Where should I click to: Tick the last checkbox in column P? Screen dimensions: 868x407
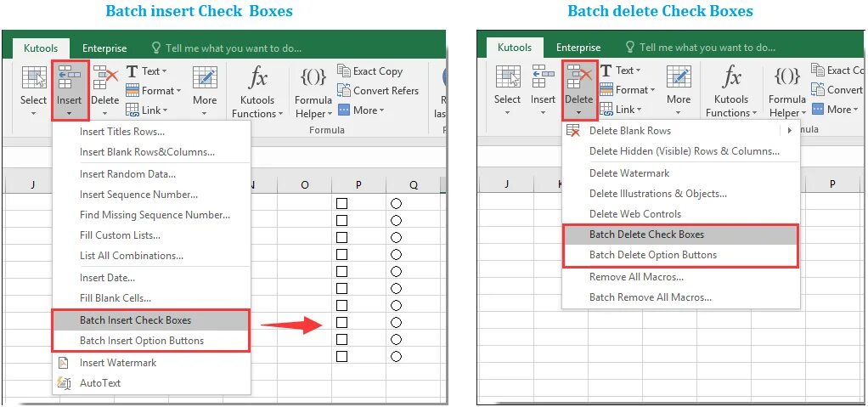point(341,356)
